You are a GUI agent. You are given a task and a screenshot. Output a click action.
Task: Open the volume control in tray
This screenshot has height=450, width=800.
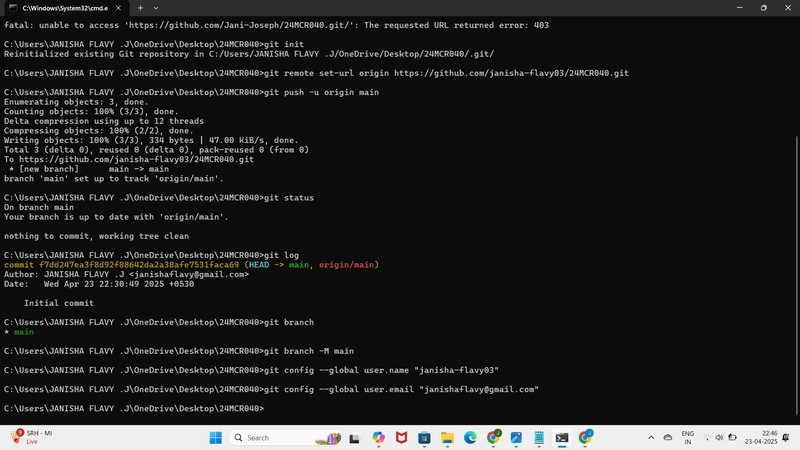(719, 438)
